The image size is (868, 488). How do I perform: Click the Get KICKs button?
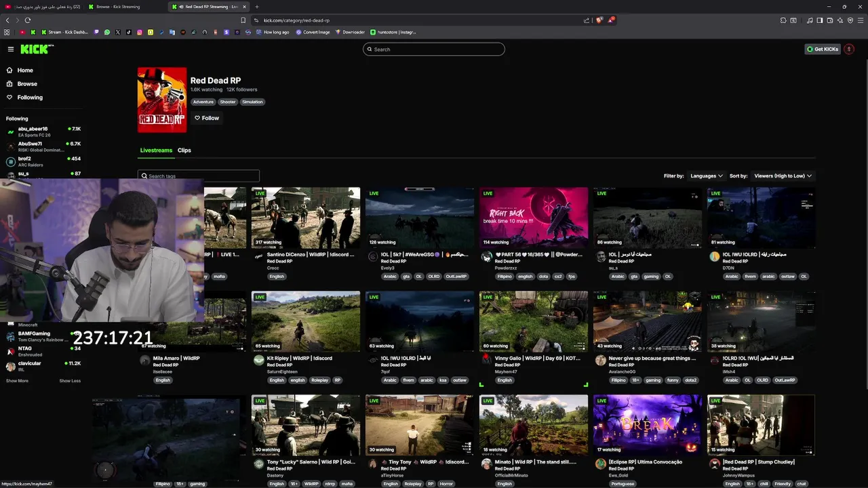pyautogui.click(x=823, y=49)
